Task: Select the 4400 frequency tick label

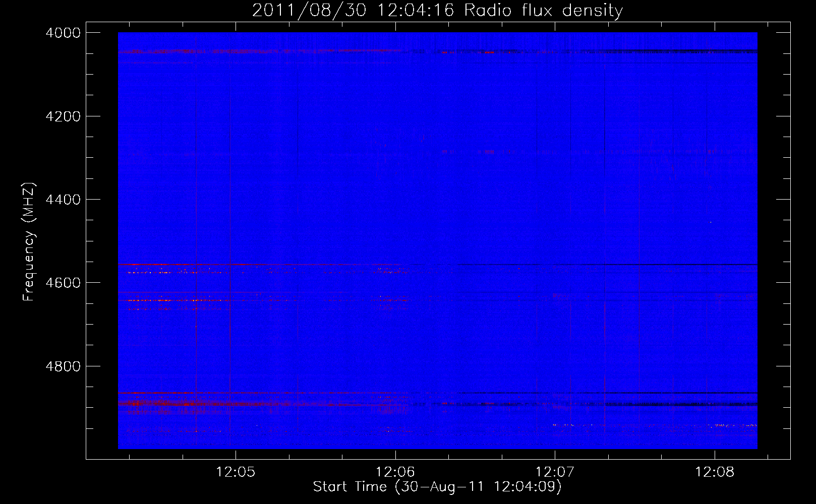Action: click(63, 200)
